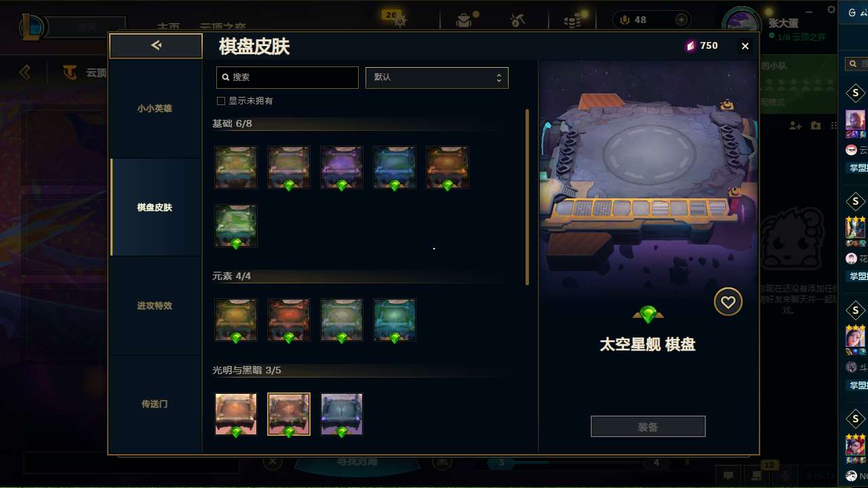Click the purple currency icon next to 750
The width and height of the screenshot is (868, 488).
690,45
